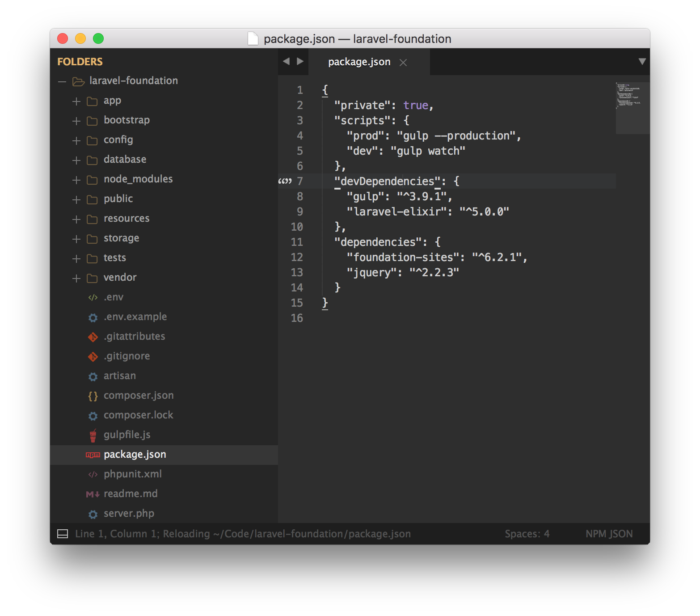This screenshot has width=700, height=616.
Task: Collapse the laravel-foundation root folder
Action: pyautogui.click(x=62, y=81)
